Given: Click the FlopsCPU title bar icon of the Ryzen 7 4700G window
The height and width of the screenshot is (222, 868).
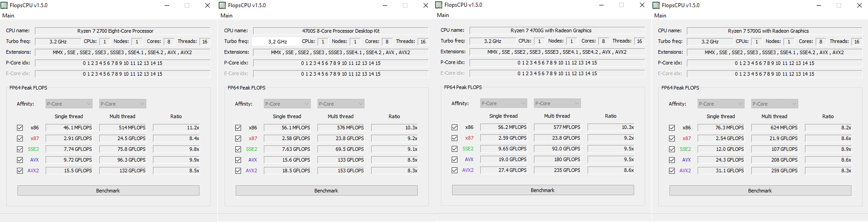Looking at the screenshot, I should (439, 5).
